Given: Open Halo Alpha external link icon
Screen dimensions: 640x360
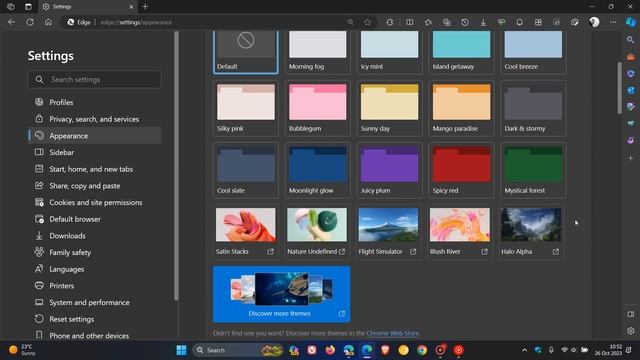Looking at the screenshot, I should pos(556,252).
